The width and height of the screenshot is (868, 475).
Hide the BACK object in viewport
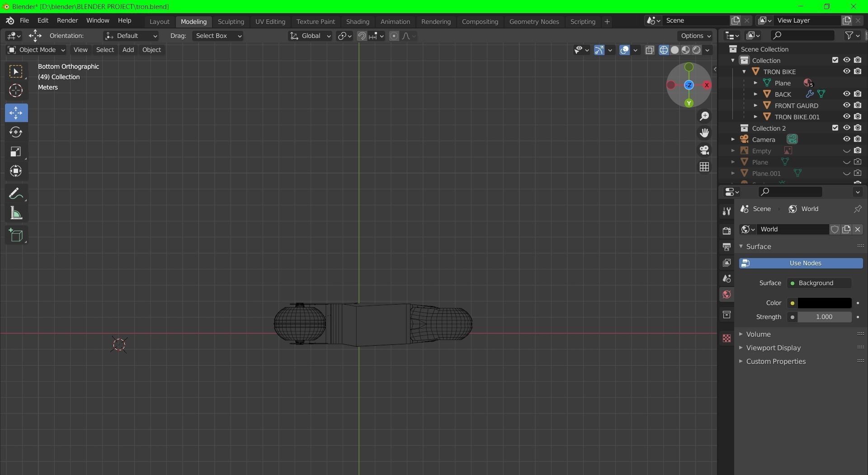click(847, 94)
